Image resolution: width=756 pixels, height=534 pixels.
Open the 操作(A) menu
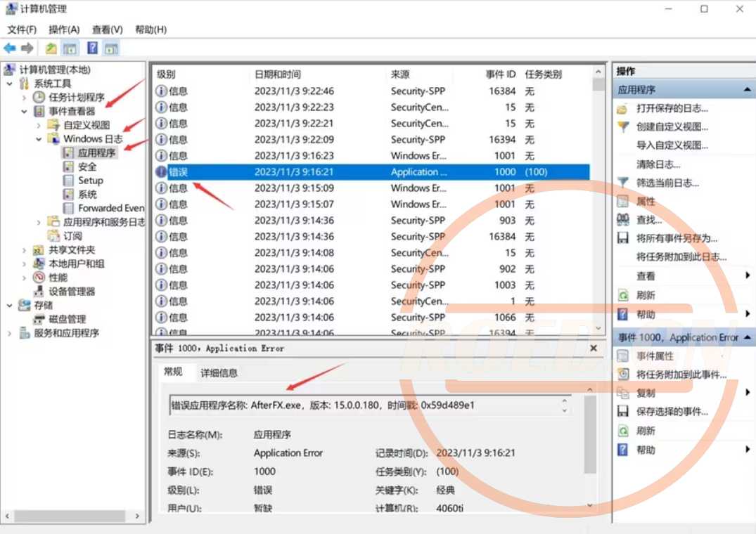(x=64, y=30)
